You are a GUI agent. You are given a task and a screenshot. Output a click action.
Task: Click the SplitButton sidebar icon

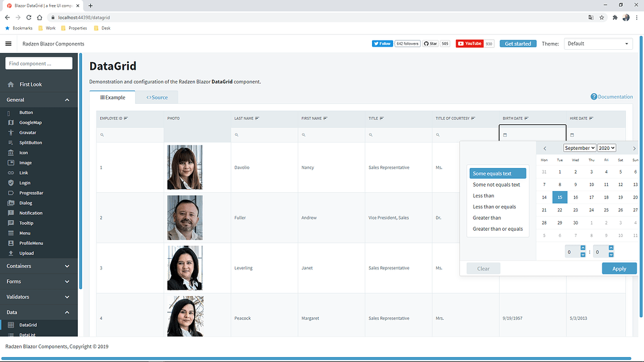pyautogui.click(x=11, y=143)
